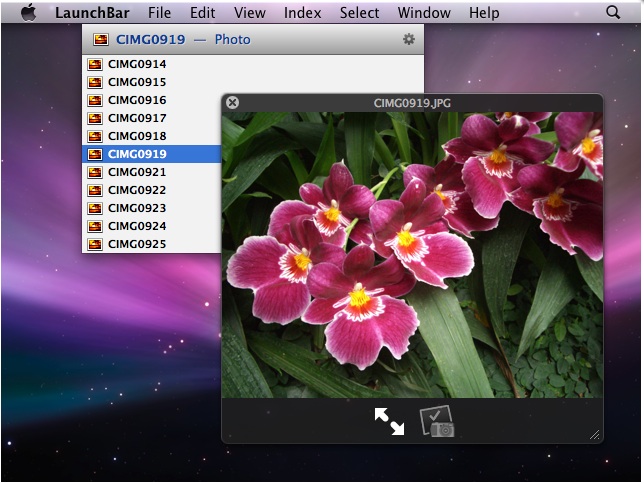Click the orchid photo preview image
The height and width of the screenshot is (483, 644).
tap(412, 255)
